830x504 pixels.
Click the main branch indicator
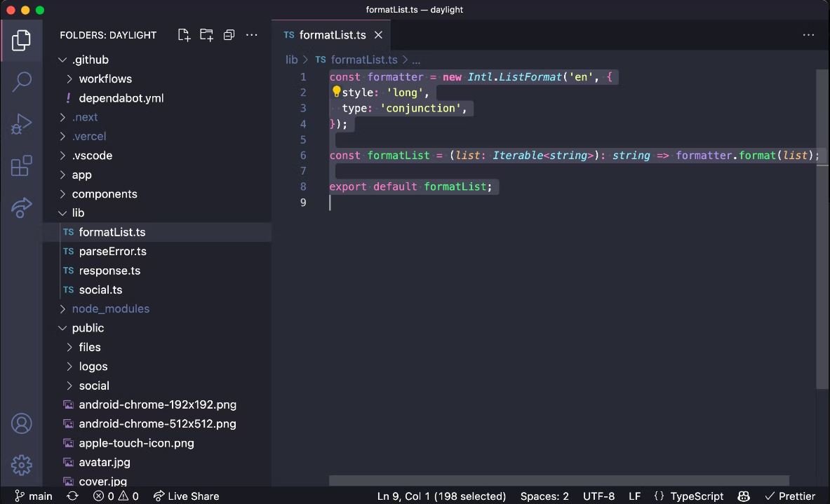[34, 496]
